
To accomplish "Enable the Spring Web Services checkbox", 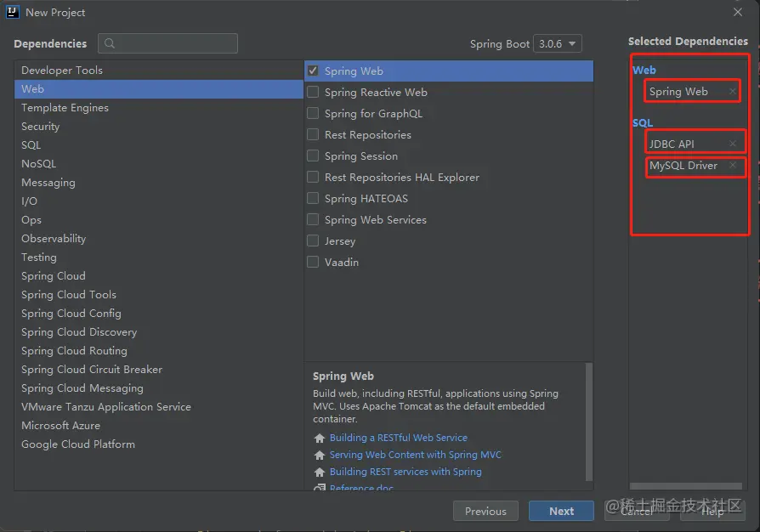I will pos(313,220).
